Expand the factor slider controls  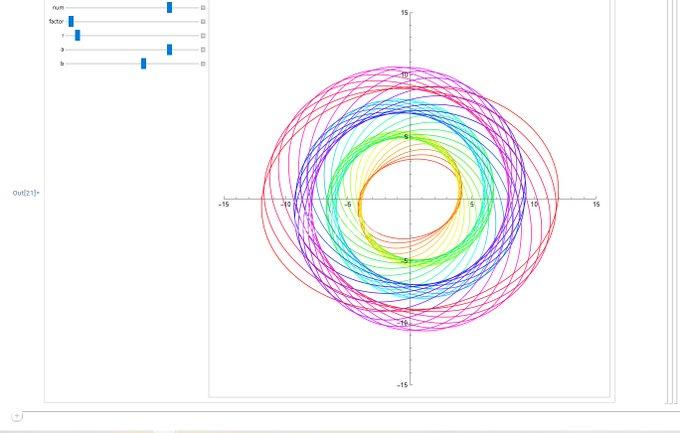203,21
